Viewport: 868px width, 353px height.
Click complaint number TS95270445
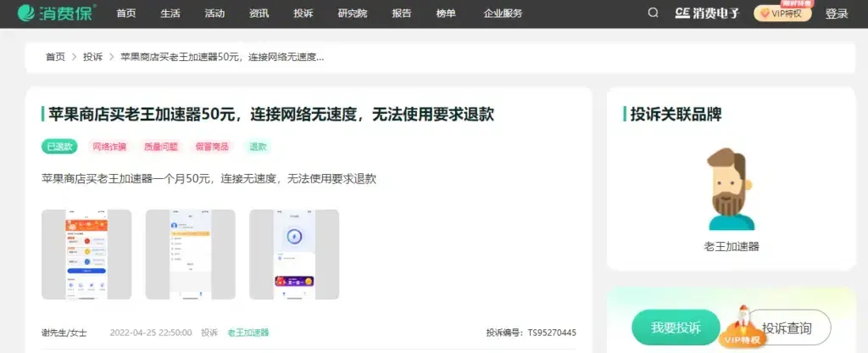(551, 333)
